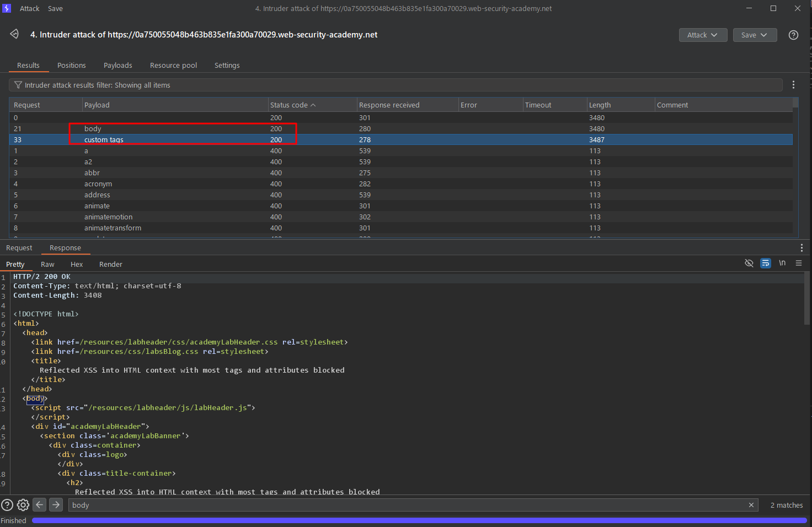
Task: Open the hamburger menu in response viewer
Action: click(798, 263)
